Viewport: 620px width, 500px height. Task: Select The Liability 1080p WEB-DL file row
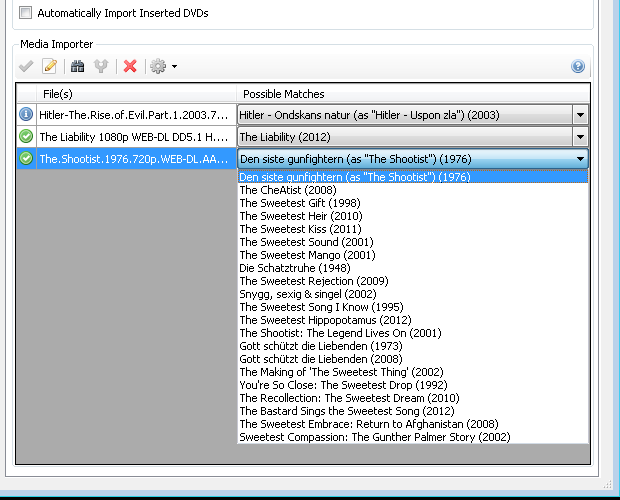click(136, 137)
